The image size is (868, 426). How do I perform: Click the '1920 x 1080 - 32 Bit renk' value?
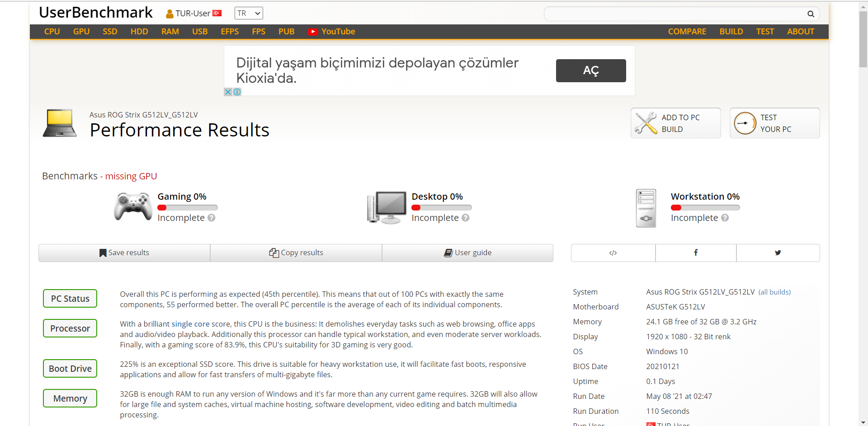688,337
